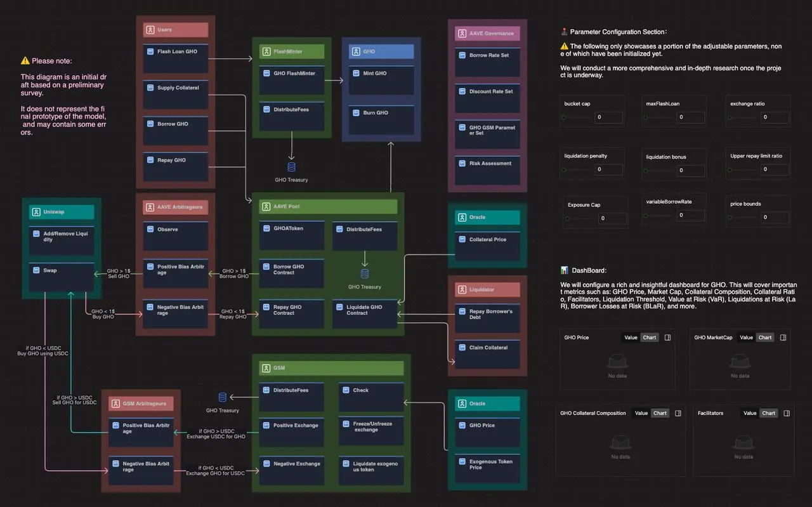Click the Mint GHO block
The width and height of the screenshot is (812, 507).
[x=378, y=81]
